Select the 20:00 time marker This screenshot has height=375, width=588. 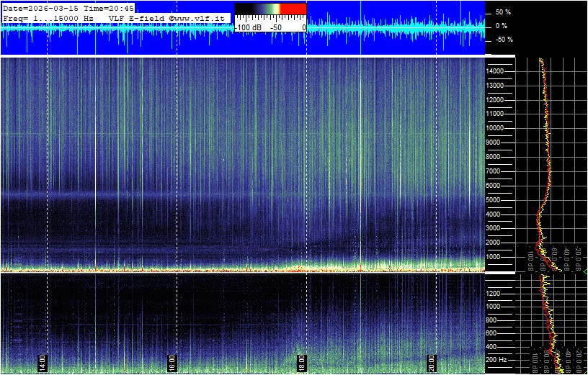432,361
